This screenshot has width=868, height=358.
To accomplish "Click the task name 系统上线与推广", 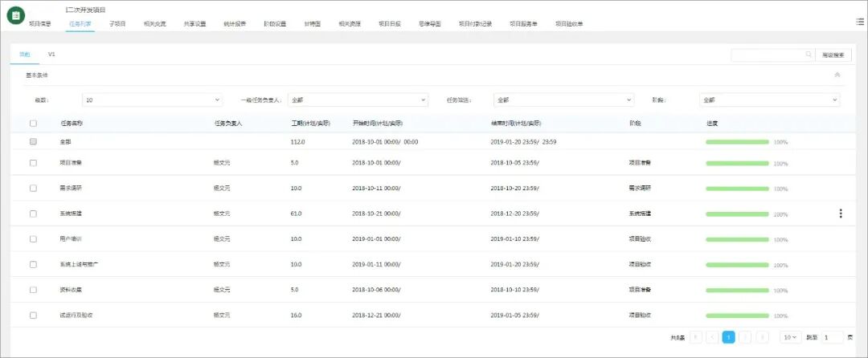I will 79,264.
